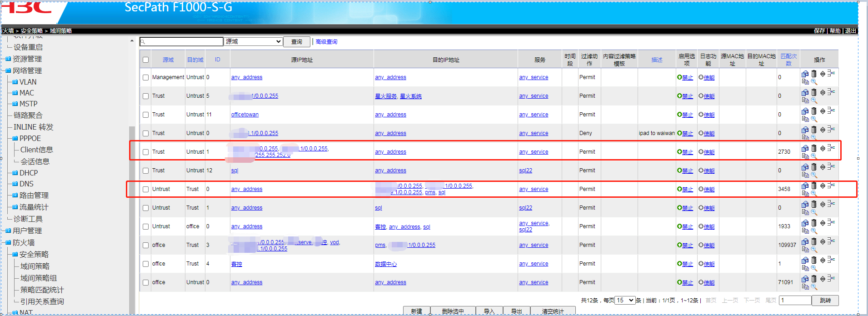Open Client信息 under PPPOE
The height and width of the screenshot is (316, 868).
[36, 150]
